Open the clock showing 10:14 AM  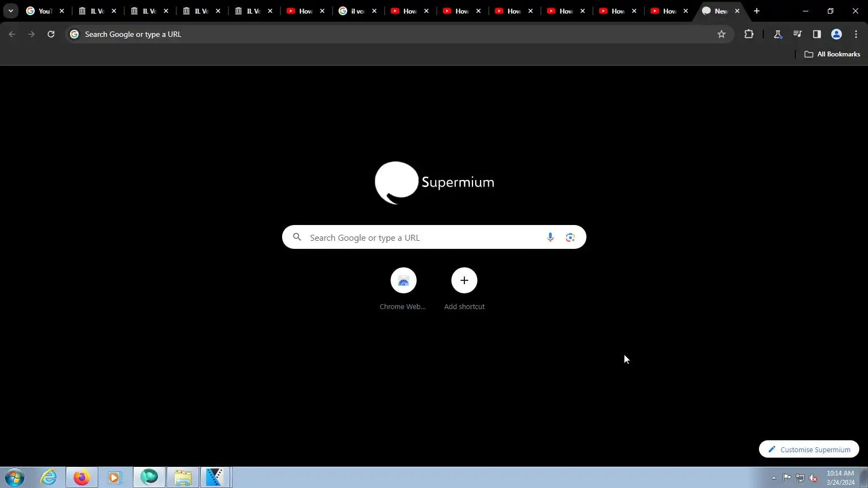840,478
